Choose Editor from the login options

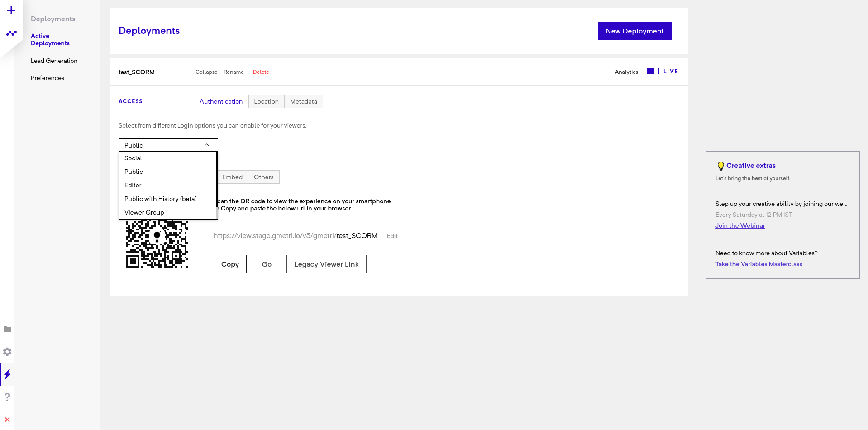pyautogui.click(x=167, y=185)
